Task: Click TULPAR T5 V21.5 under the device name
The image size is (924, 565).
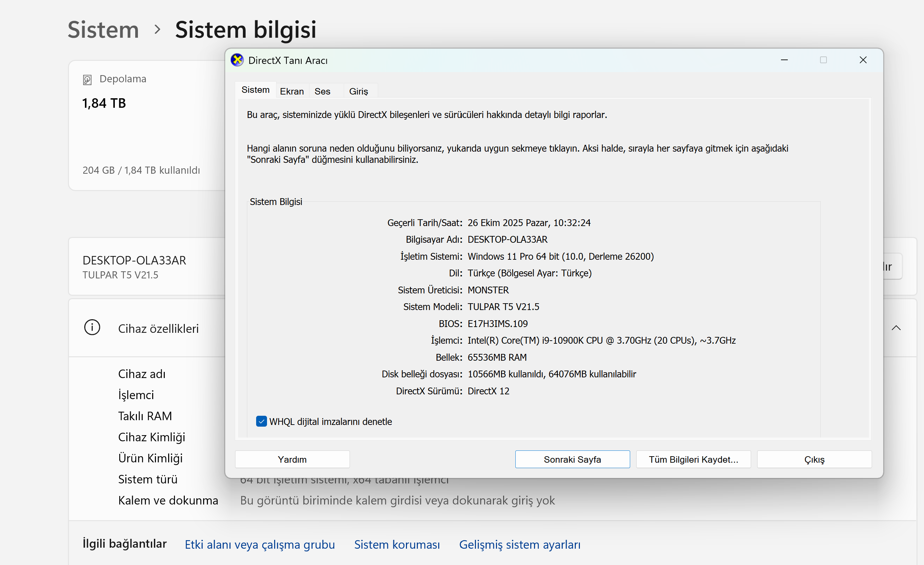Action: click(x=120, y=275)
